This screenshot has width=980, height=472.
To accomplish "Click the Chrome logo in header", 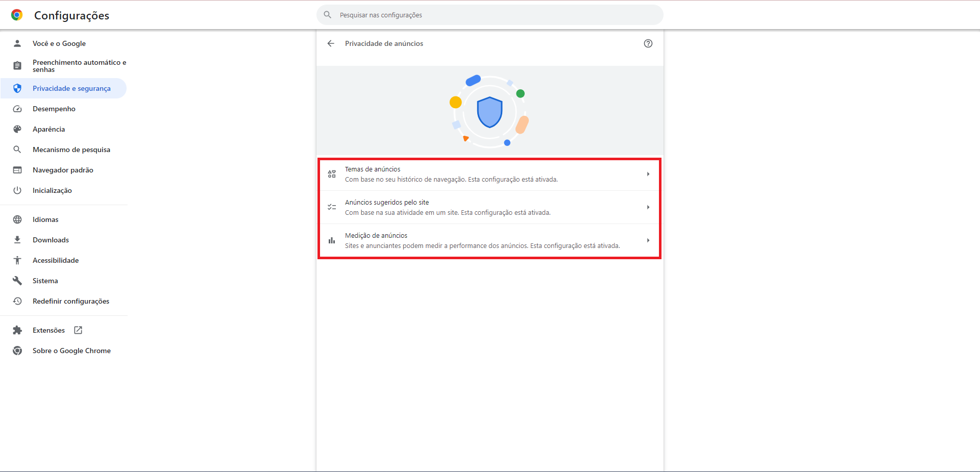I will [x=17, y=15].
